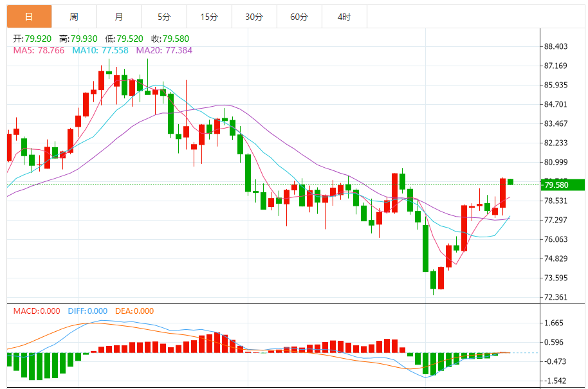Click the 84.701 price axis label

[x=556, y=105]
